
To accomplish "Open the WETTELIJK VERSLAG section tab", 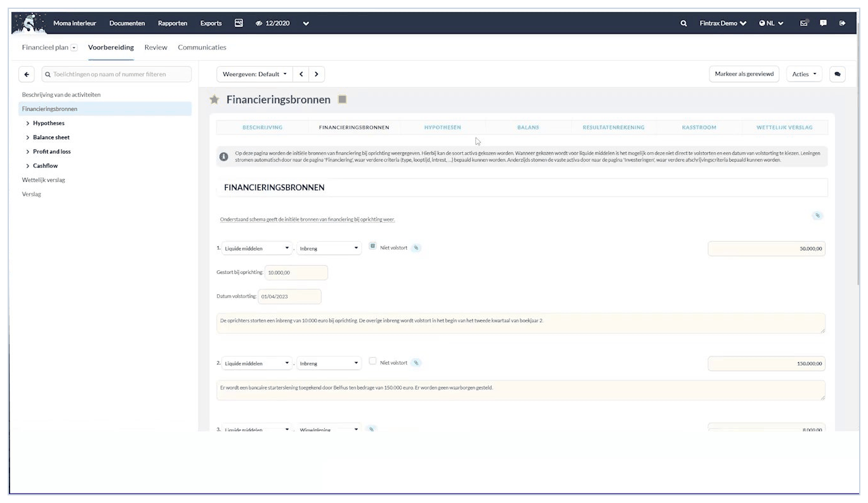I will click(x=784, y=127).
